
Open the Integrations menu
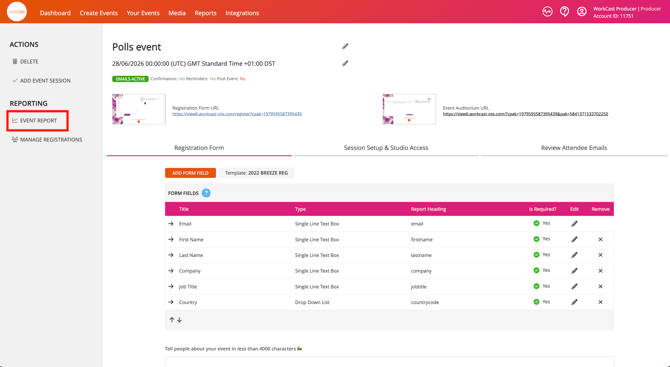pyautogui.click(x=242, y=13)
